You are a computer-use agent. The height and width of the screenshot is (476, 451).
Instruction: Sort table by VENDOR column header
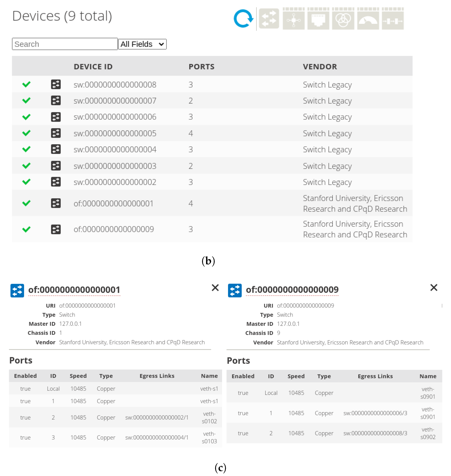click(x=320, y=67)
